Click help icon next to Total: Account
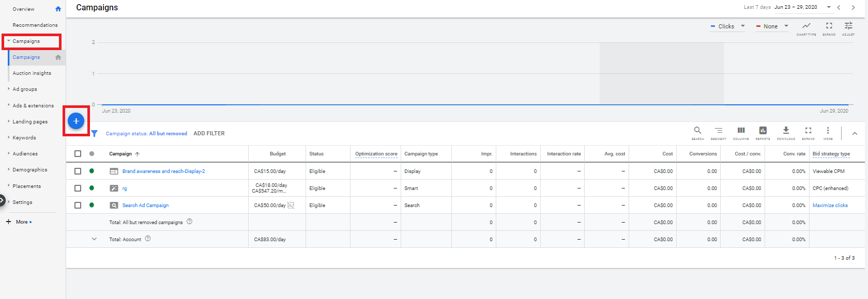The width and height of the screenshot is (868, 299). (x=148, y=239)
